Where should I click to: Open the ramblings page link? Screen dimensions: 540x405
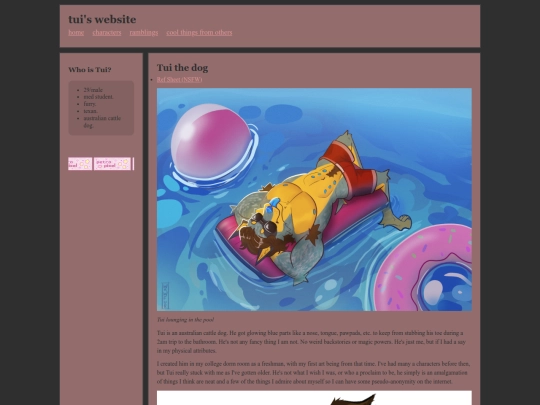pos(144,32)
